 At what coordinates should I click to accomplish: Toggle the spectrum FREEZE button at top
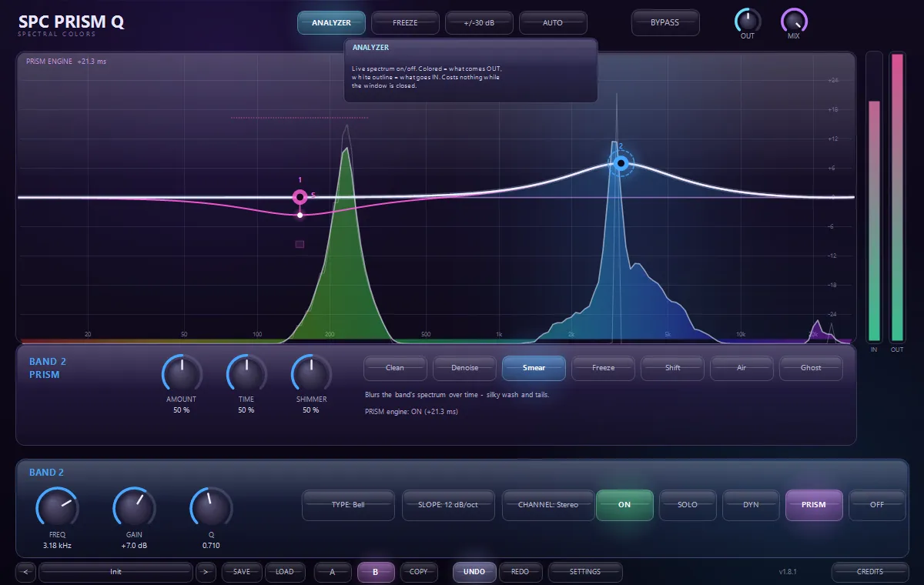click(405, 23)
